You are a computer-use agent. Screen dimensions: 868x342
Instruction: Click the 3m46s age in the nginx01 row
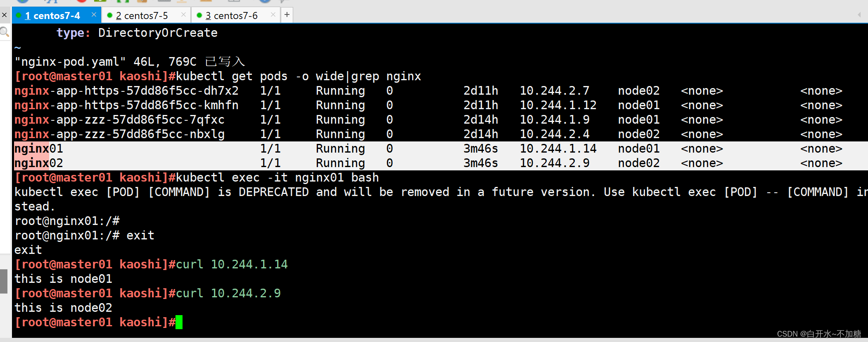coord(481,148)
